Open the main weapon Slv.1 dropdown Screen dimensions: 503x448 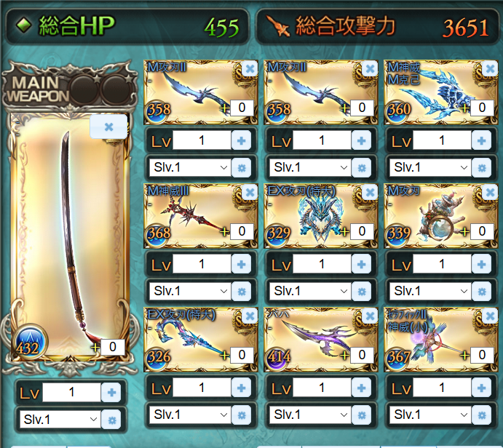(60, 420)
